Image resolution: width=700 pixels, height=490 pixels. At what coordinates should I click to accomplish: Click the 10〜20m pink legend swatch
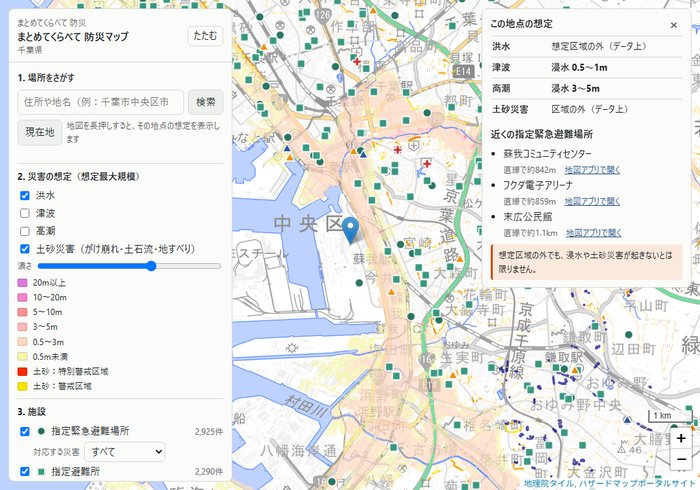click(22, 298)
